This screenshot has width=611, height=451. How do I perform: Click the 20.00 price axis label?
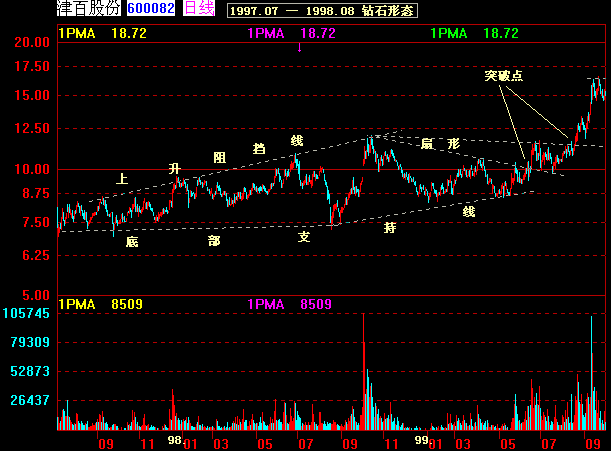(32, 43)
